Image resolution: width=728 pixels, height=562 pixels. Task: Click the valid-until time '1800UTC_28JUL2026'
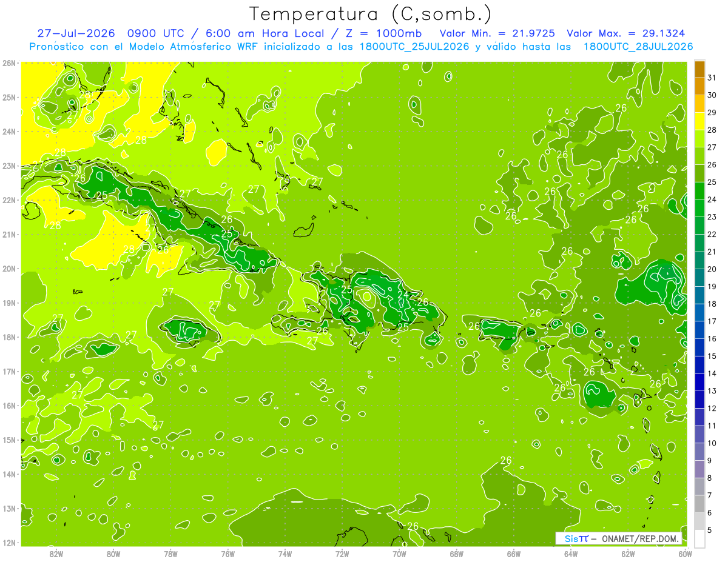638,46
